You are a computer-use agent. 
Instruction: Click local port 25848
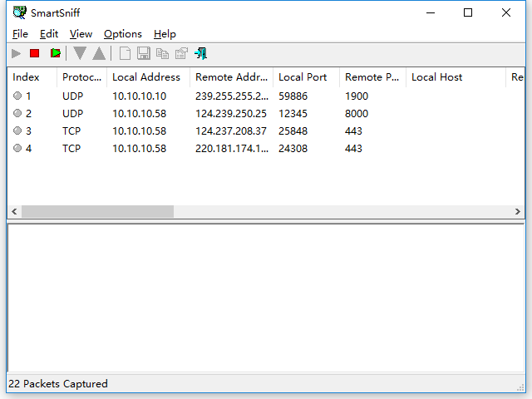tap(293, 131)
